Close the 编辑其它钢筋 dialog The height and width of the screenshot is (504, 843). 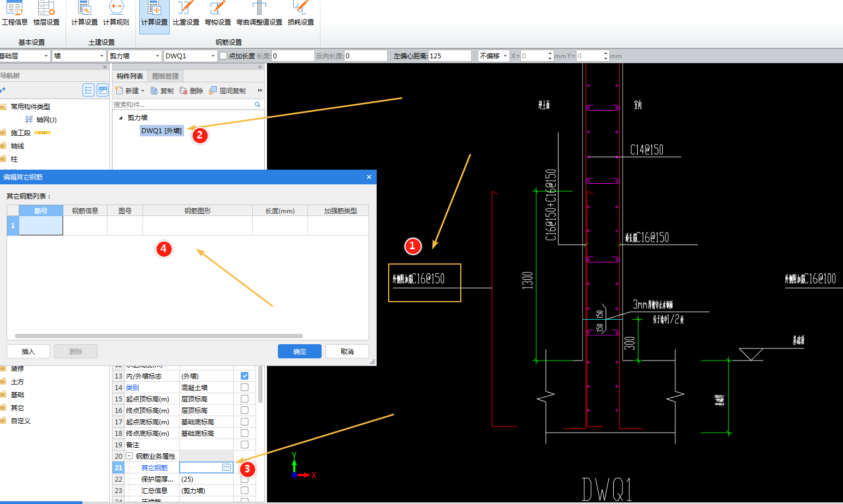[369, 177]
